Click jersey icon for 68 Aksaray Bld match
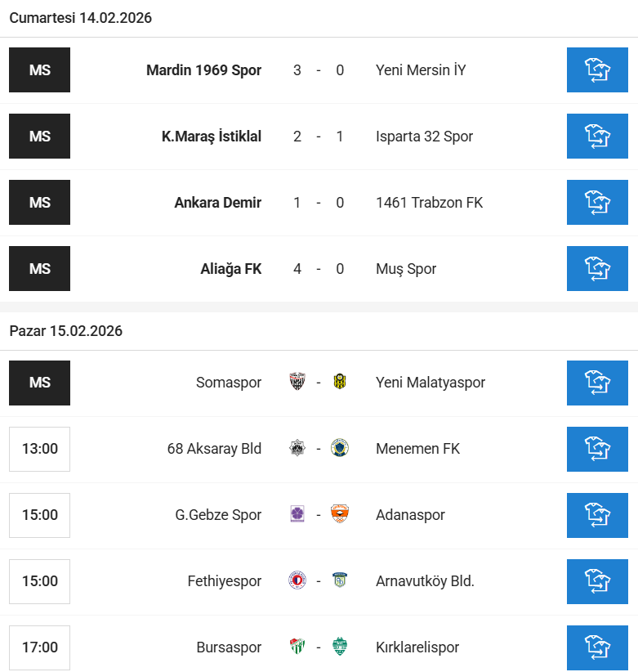This screenshot has height=672, width=638. point(598,449)
